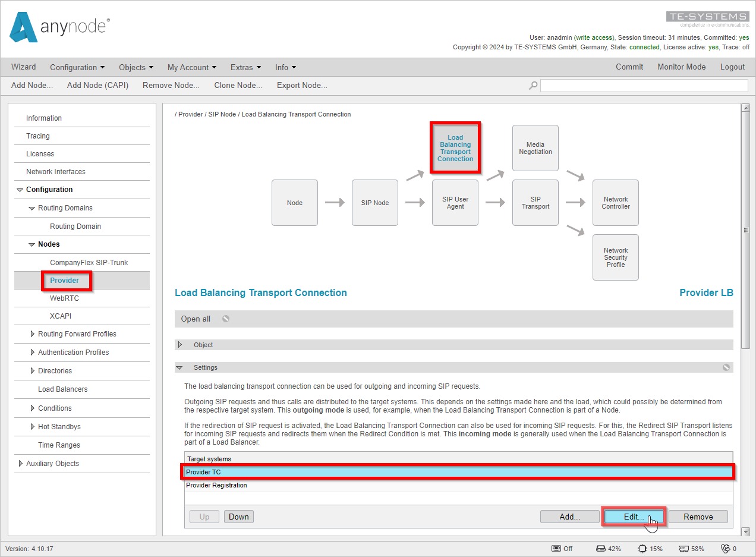Open the Network Security Profile diagram box
Screen dimensions: 756x557
[x=615, y=257]
